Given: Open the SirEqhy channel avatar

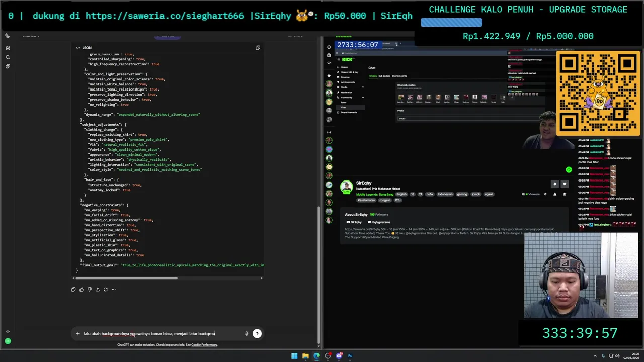Looking at the screenshot, I should tap(346, 187).
